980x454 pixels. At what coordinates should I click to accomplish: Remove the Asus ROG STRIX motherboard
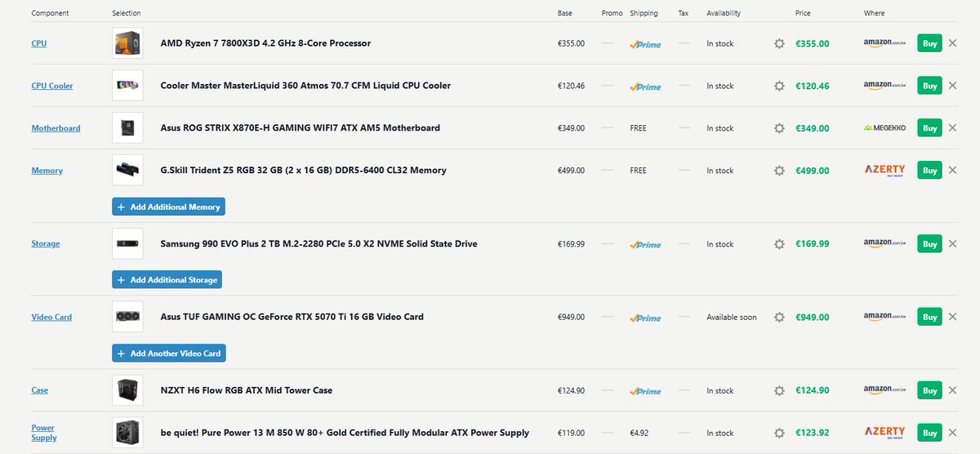click(952, 128)
